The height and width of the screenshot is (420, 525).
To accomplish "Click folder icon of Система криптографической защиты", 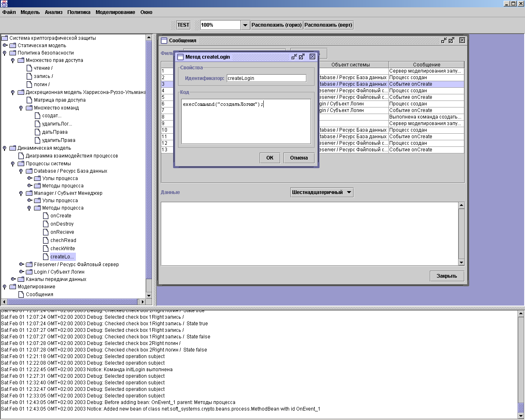I will pyautogui.click(x=5, y=38).
